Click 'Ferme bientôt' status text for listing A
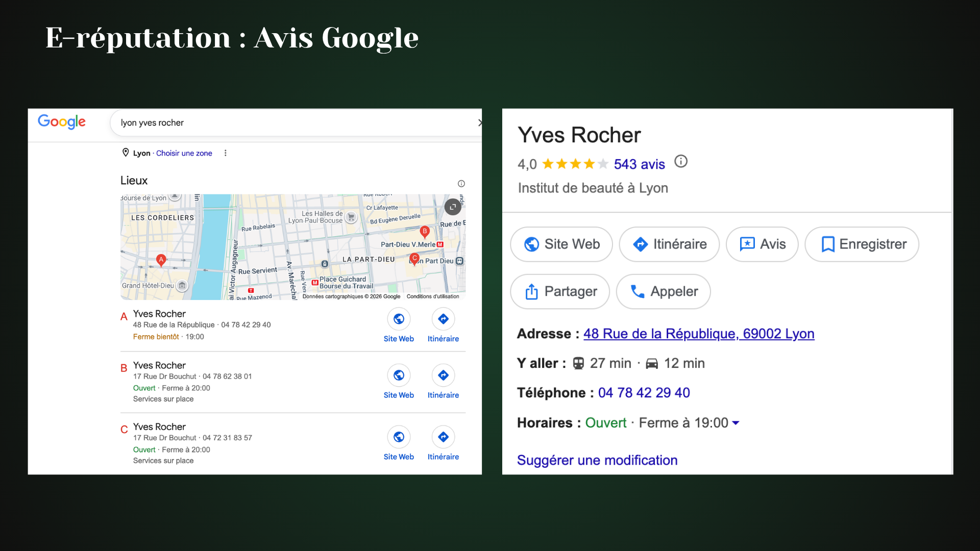The width and height of the screenshot is (980, 551). pos(156,337)
